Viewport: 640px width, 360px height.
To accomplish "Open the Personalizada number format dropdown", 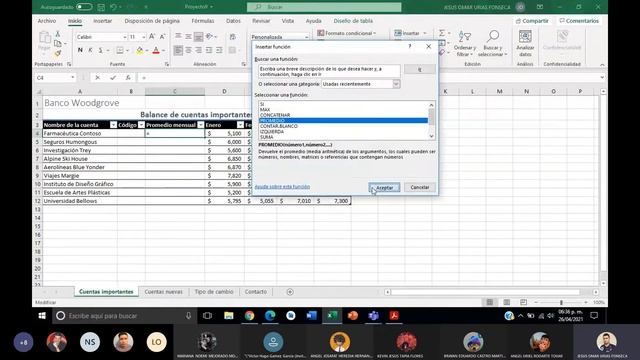I will [x=307, y=37].
